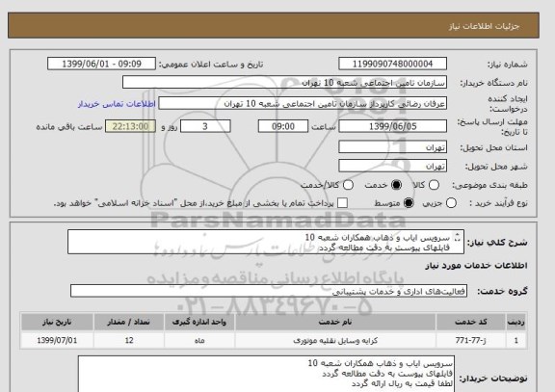Click the announcement date field 1399/06/01 - 09:09

pos(101,64)
